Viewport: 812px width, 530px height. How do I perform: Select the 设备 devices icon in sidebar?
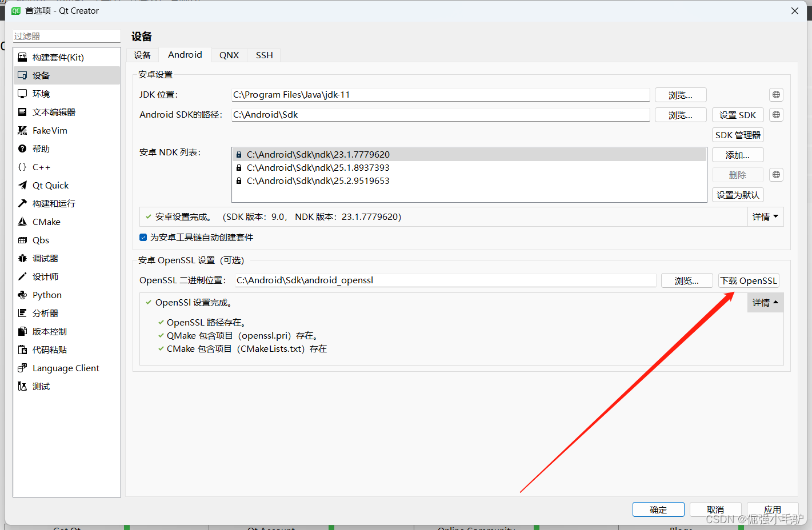[22, 75]
